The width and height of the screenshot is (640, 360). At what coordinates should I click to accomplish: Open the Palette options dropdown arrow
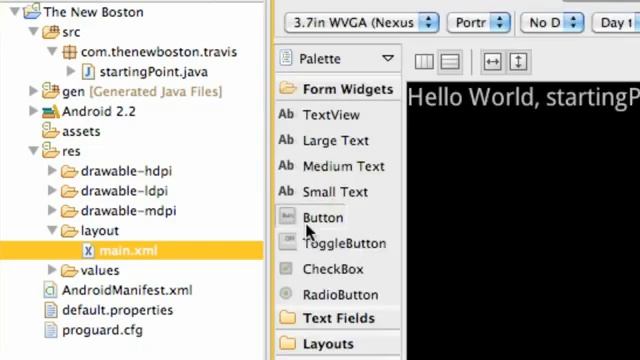[x=388, y=58]
